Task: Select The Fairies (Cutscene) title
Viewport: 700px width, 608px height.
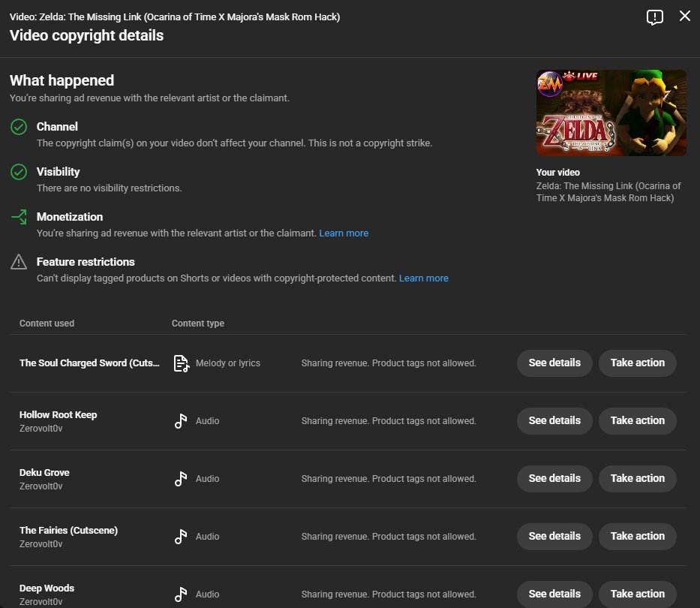Action: tap(68, 531)
